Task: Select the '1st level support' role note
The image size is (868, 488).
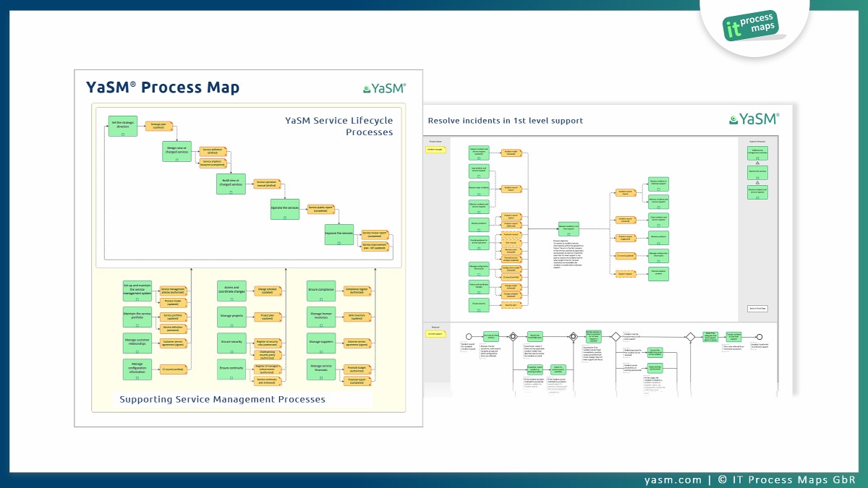Action: 436,334
